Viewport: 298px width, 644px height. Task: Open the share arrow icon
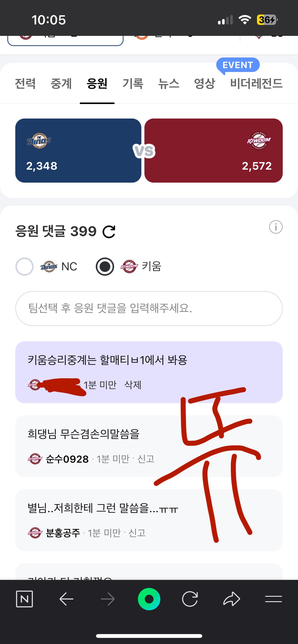(232, 599)
